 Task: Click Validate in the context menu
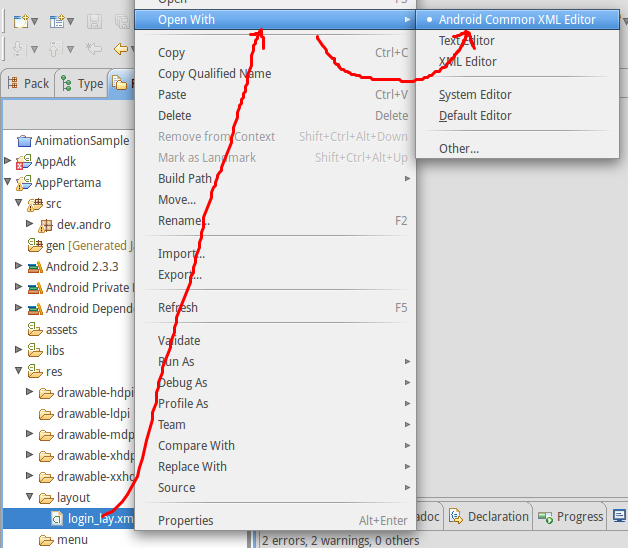tap(275, 340)
